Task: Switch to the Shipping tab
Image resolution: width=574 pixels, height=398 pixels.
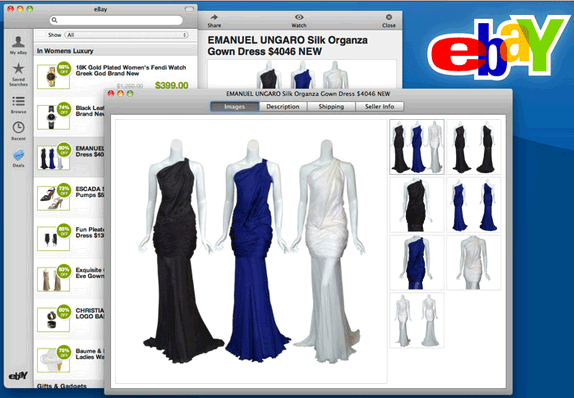Action: click(331, 107)
